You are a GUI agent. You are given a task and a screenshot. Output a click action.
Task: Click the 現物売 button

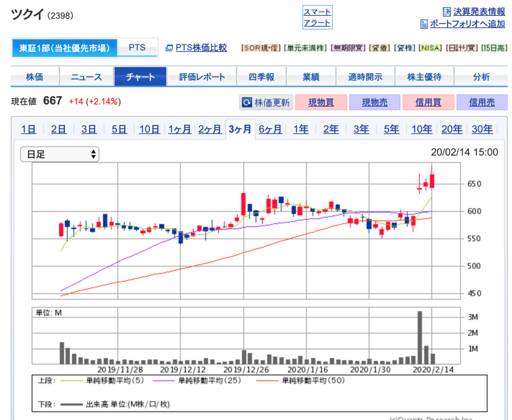point(375,102)
